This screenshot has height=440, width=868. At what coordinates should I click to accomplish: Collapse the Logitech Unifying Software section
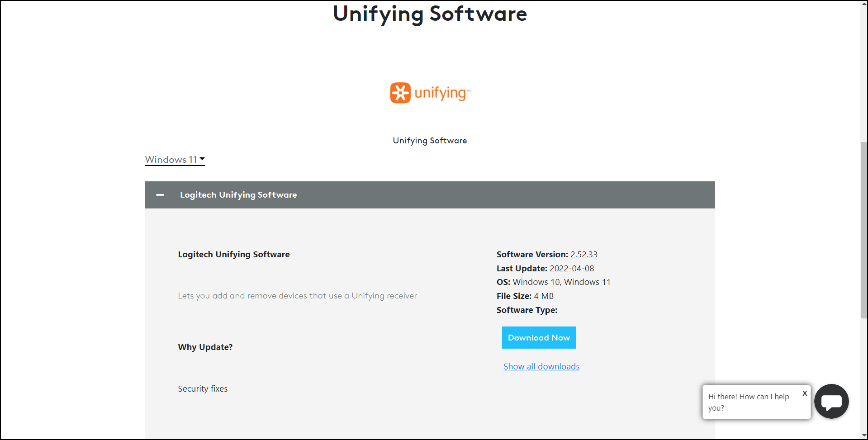[160, 195]
